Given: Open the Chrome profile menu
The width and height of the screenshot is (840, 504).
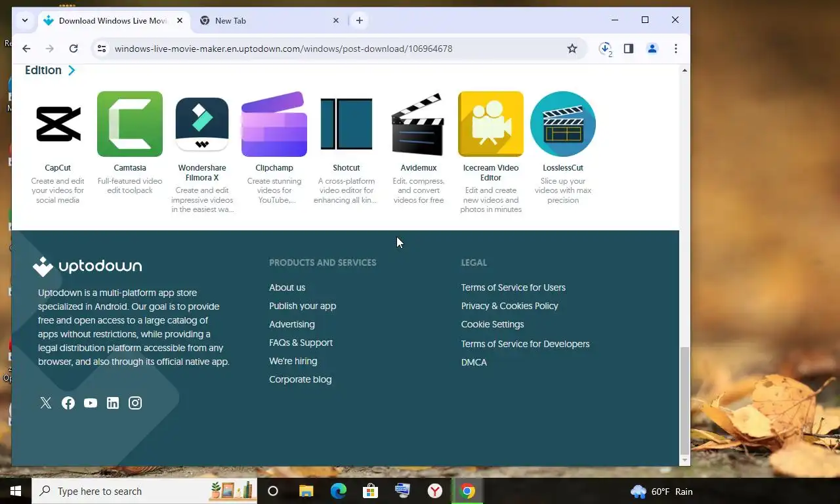Looking at the screenshot, I should pos(652,49).
